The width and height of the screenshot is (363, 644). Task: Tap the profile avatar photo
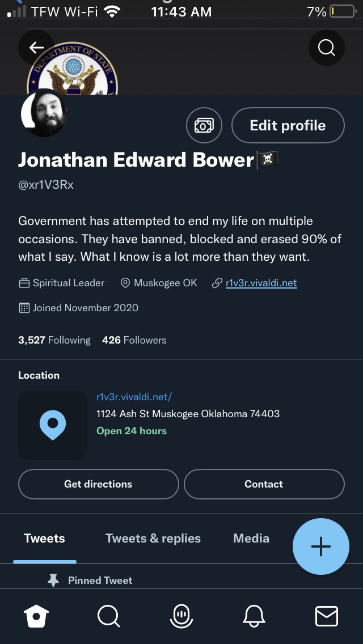(44, 113)
